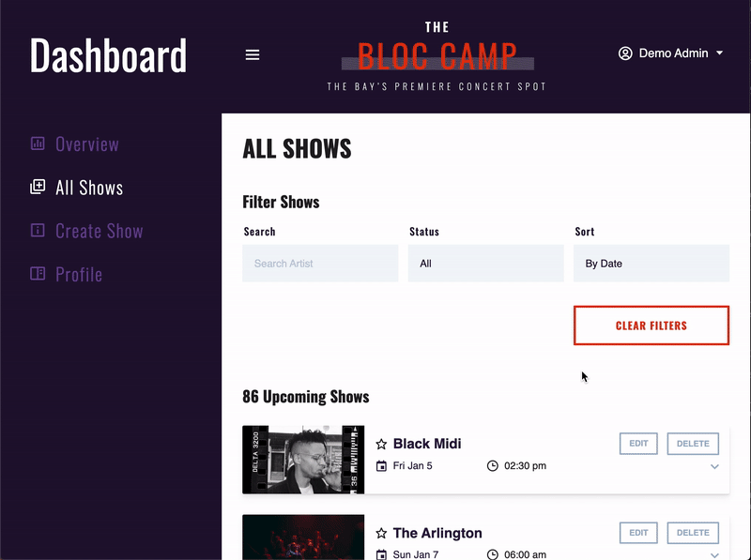
Task: Click the Search Artist input field
Action: coord(319,264)
